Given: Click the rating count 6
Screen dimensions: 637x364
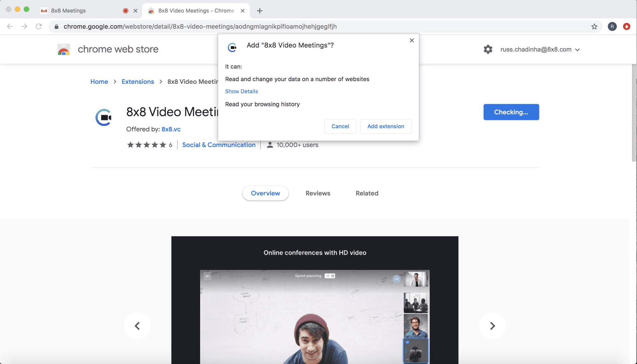Looking at the screenshot, I should tap(170, 145).
